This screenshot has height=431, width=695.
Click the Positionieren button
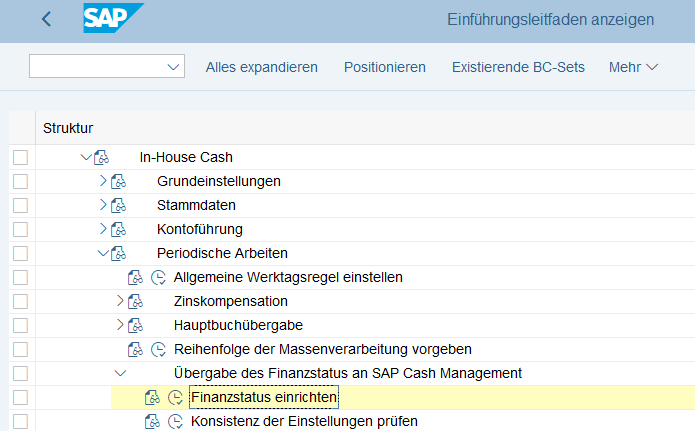384,67
